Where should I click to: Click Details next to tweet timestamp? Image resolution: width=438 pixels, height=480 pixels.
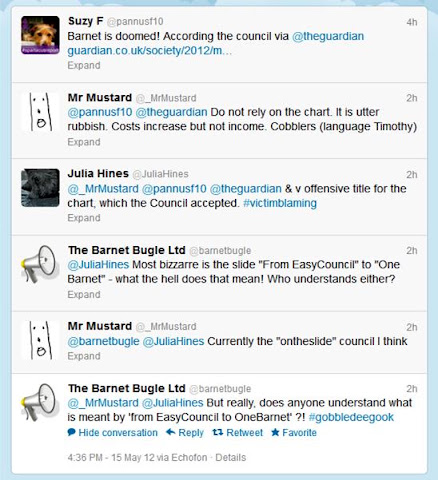230,457
